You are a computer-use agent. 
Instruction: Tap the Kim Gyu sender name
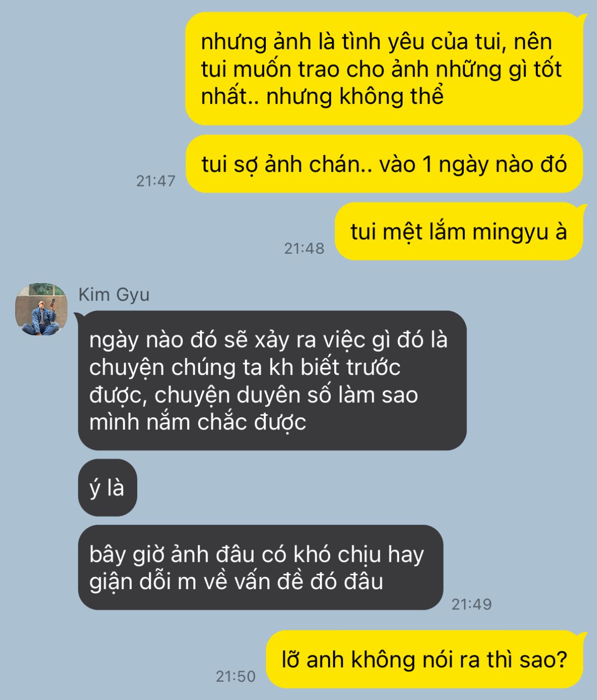(114, 294)
